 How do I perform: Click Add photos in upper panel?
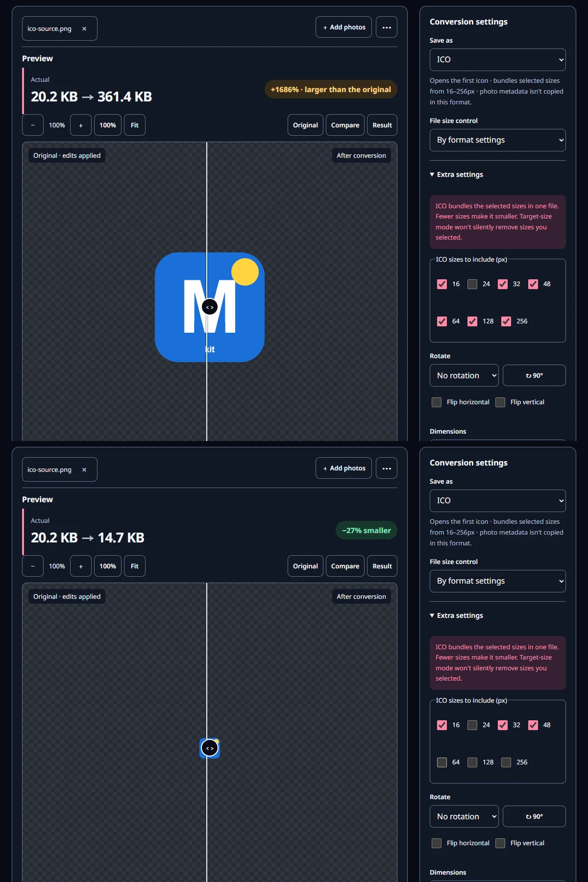click(x=344, y=27)
